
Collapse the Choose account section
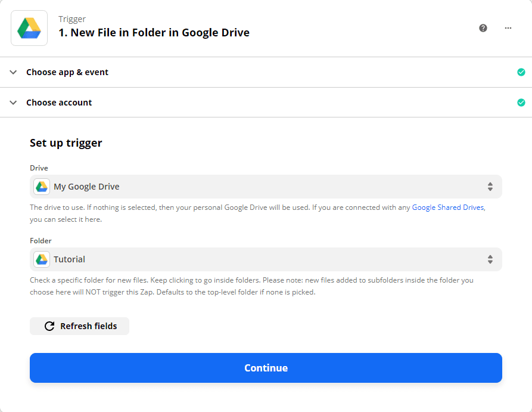pos(13,102)
